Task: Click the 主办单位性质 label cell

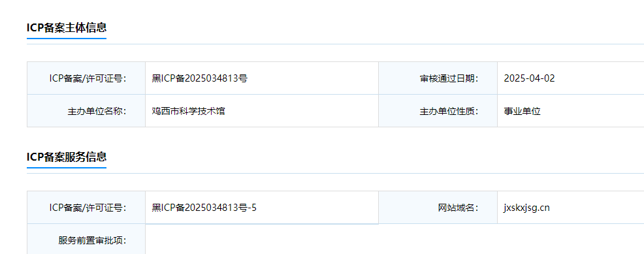Action: point(438,111)
